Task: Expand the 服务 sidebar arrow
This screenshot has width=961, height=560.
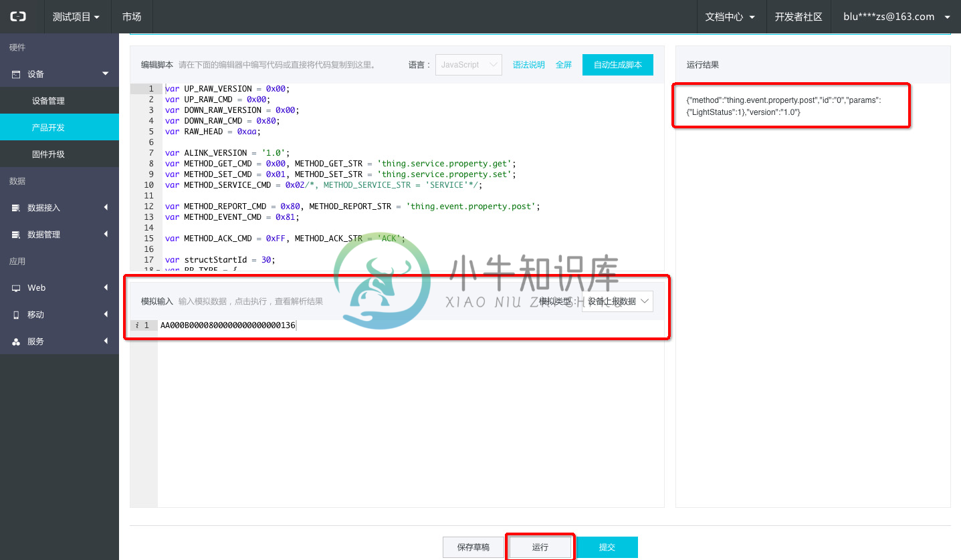Action: click(x=106, y=341)
